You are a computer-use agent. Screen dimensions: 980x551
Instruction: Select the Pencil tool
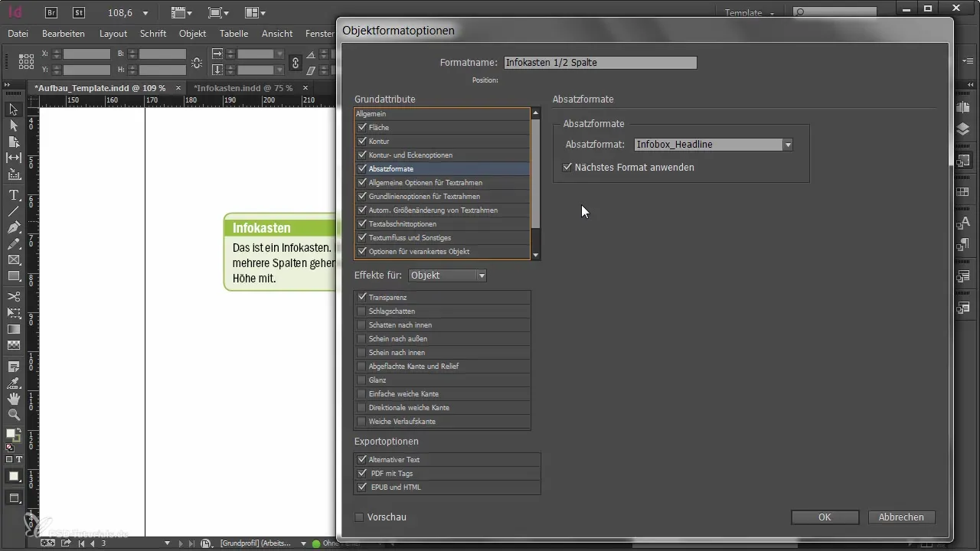pos(13,243)
